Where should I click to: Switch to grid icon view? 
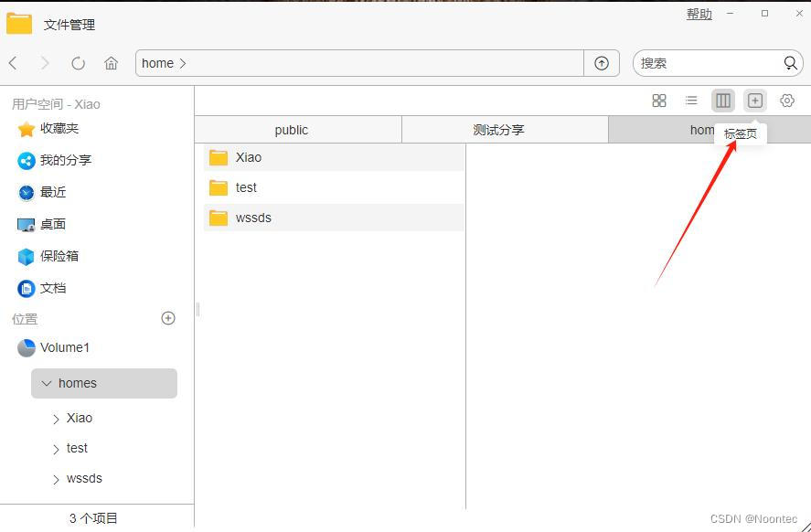[659, 101]
